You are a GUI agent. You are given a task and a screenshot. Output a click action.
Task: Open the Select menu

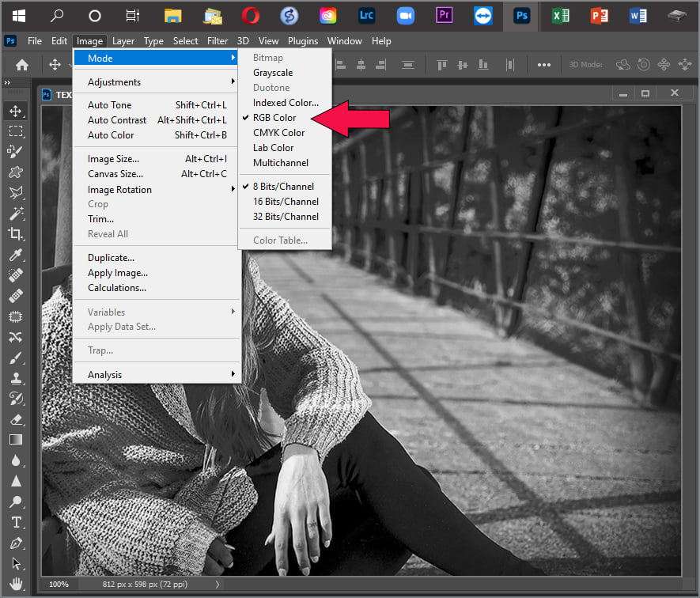[185, 41]
